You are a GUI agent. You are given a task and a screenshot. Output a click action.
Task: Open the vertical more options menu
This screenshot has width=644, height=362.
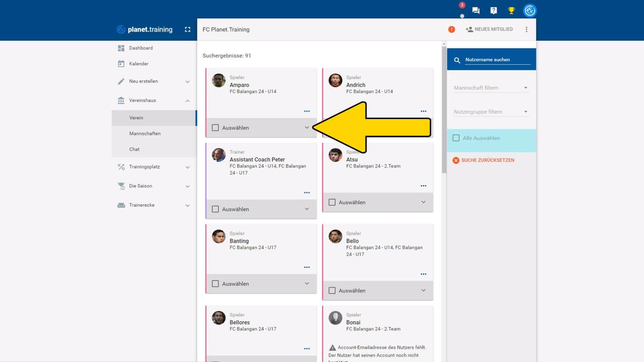[527, 29]
